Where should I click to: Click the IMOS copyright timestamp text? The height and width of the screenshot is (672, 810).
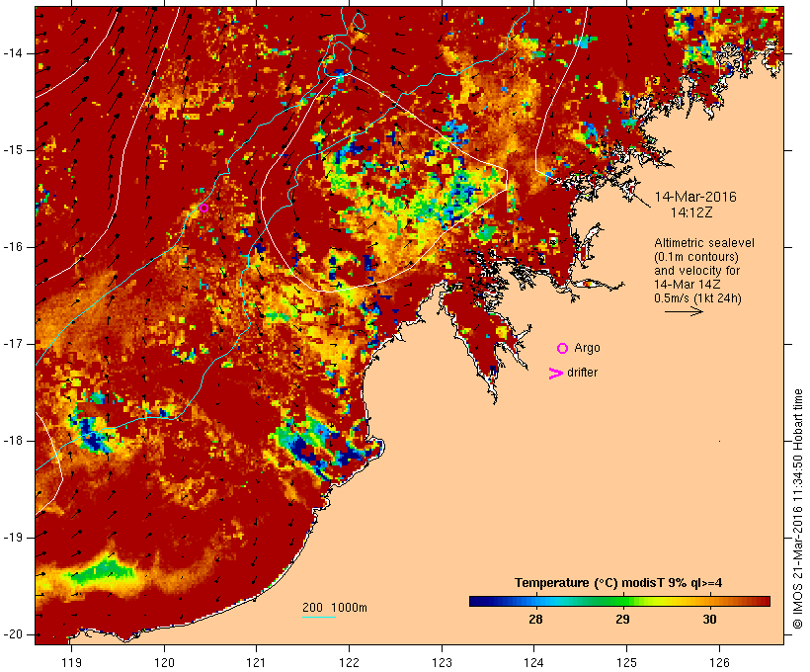[x=798, y=509]
